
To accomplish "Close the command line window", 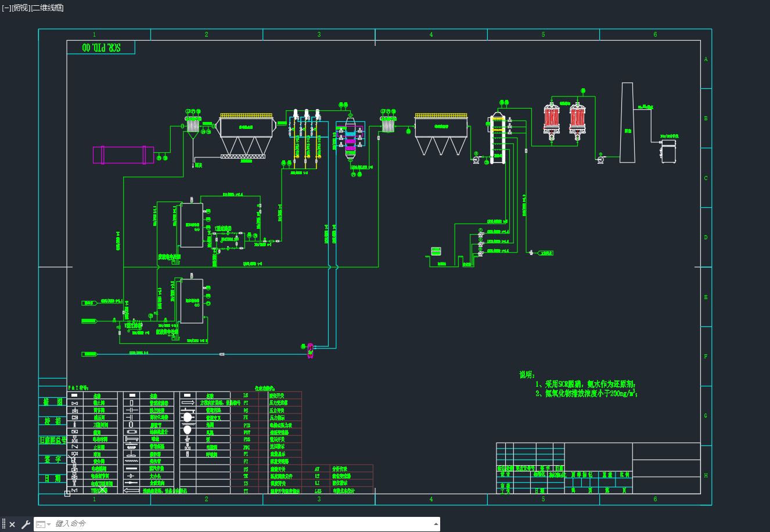I will click(12, 524).
